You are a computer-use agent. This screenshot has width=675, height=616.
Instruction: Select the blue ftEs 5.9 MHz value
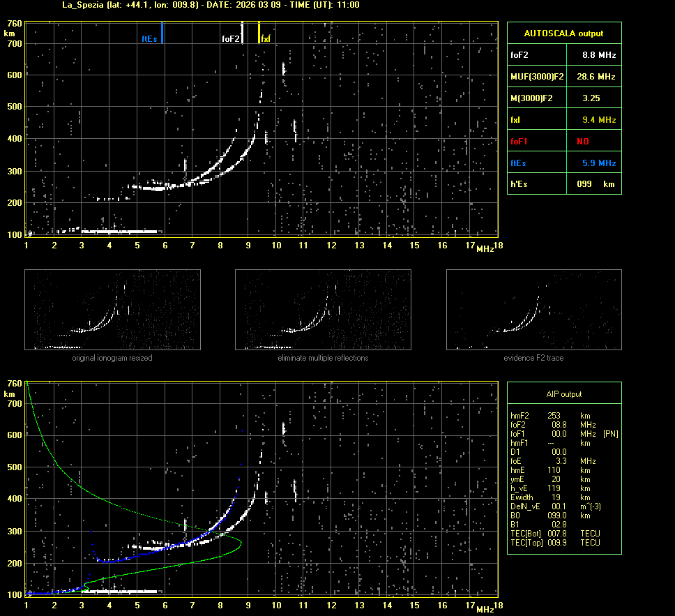599,163
